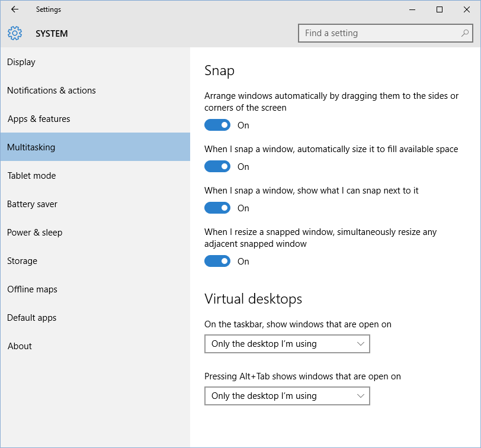Click the SYSTEM title text

[52, 33]
